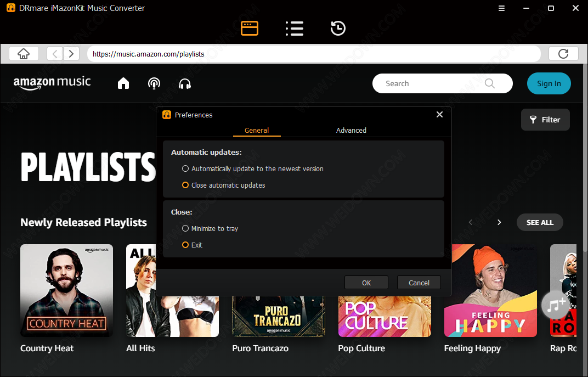
Task: Click the URL address field
Action: (314, 54)
